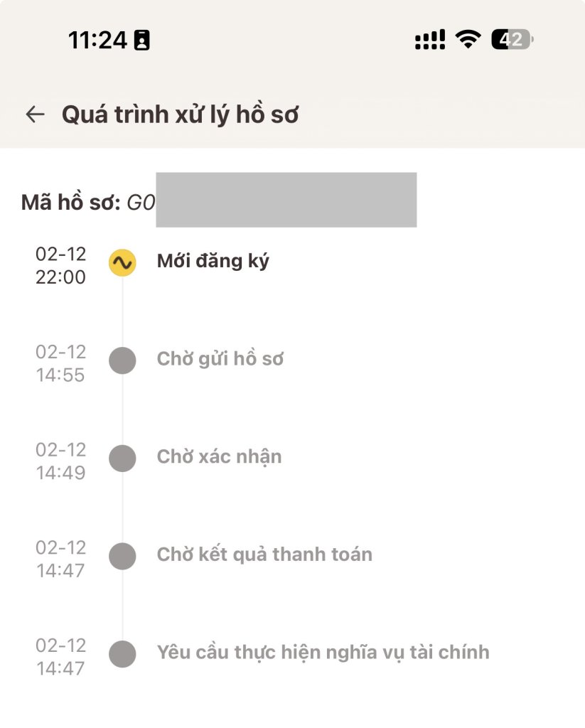
Task: Tap the grayed-out file code value
Action: [284, 200]
